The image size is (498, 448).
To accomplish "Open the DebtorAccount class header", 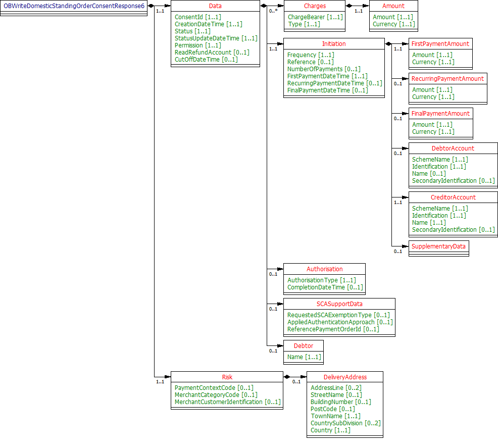I will pyautogui.click(x=453, y=148).
